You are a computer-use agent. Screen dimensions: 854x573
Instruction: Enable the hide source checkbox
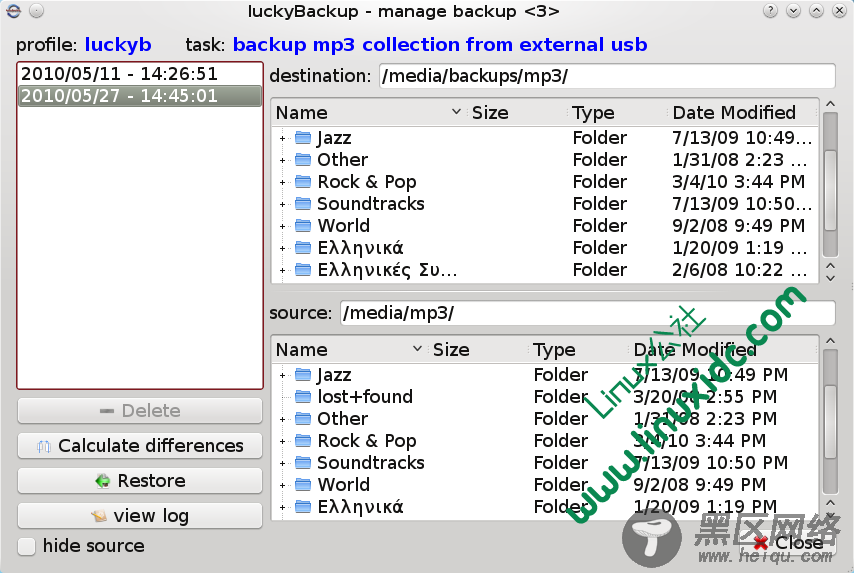pyautogui.click(x=26, y=546)
